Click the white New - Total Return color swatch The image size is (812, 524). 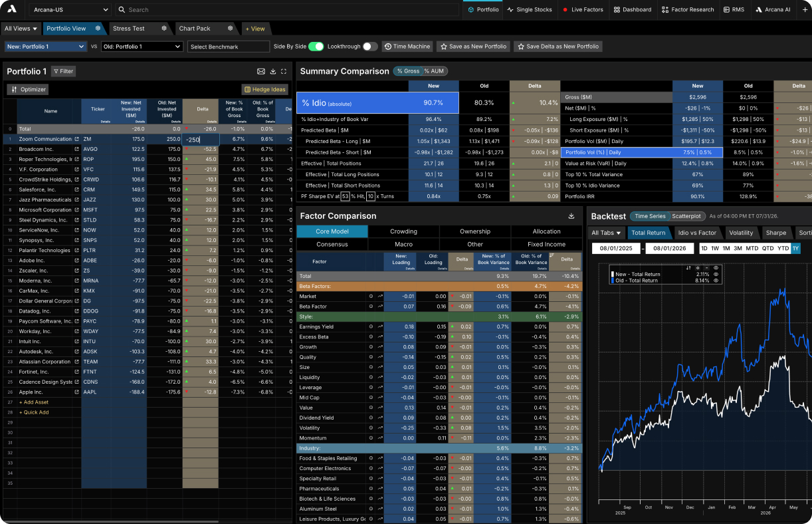(x=613, y=274)
